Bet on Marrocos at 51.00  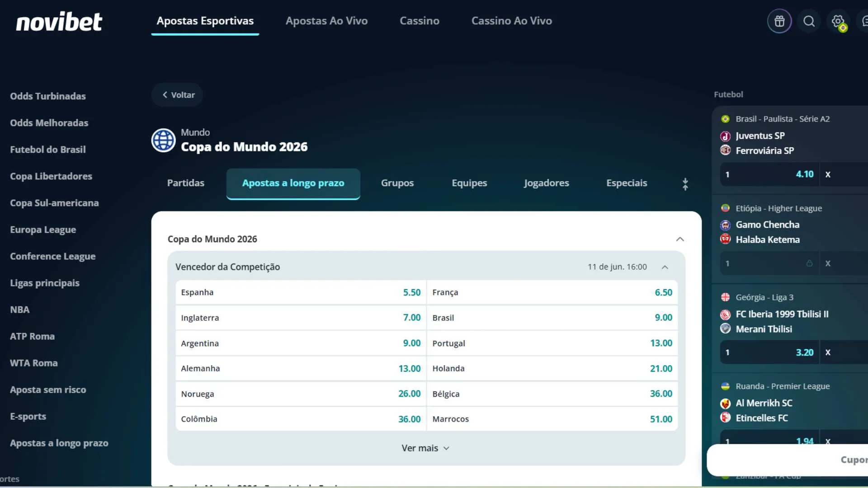click(552, 419)
